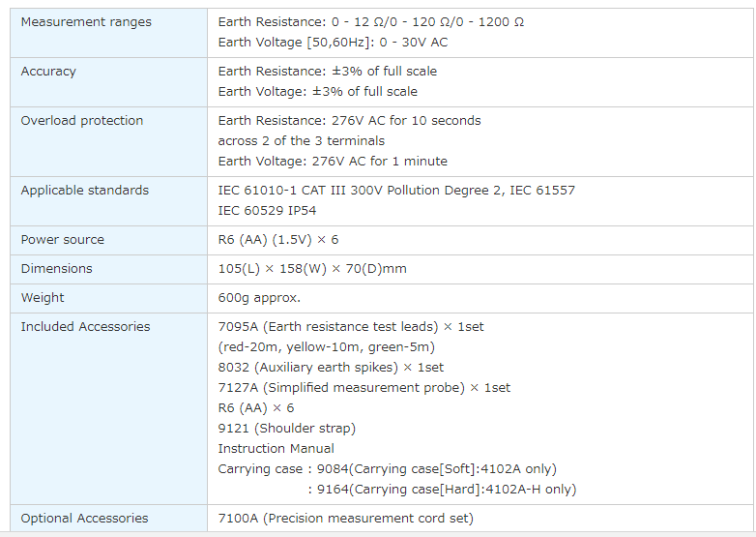Viewport: 756px width, 537px height.
Task: Click the Measurement ranges row label
Action: point(86,22)
